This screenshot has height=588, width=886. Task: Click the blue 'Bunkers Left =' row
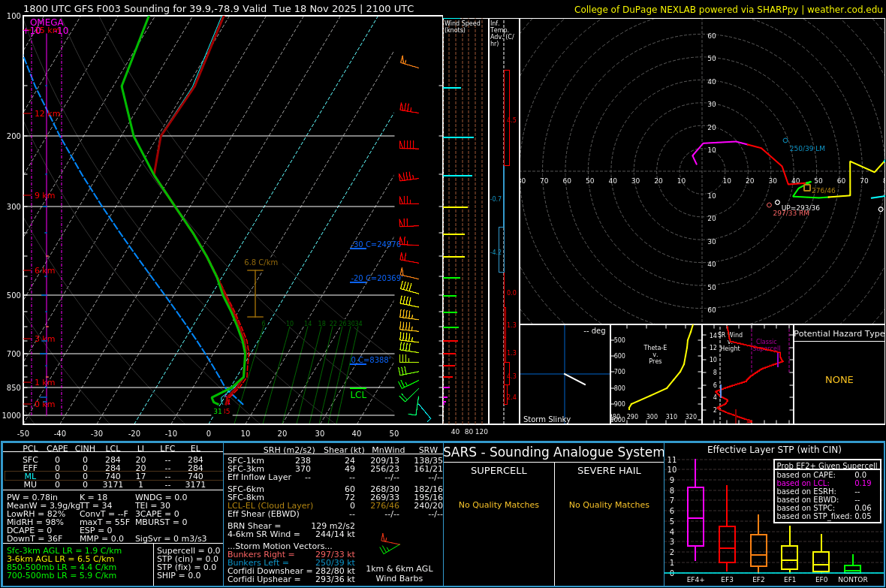pyautogui.click(x=291, y=562)
